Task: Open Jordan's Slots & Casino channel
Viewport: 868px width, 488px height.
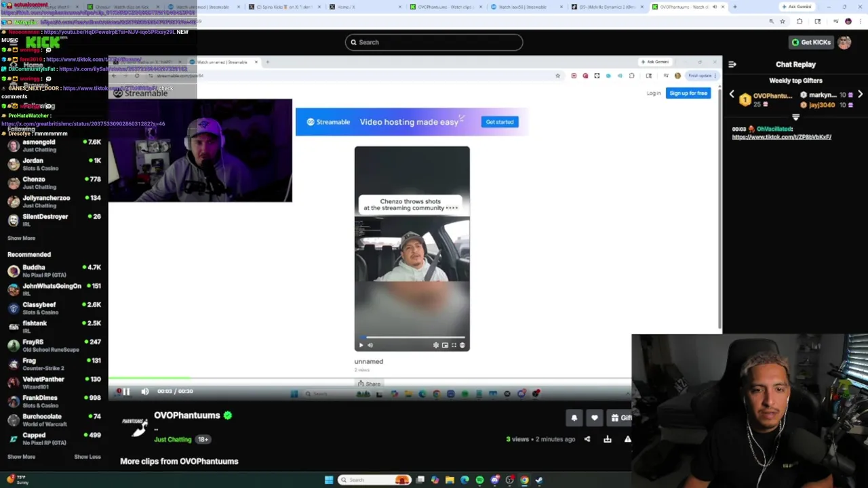Action: [54, 164]
